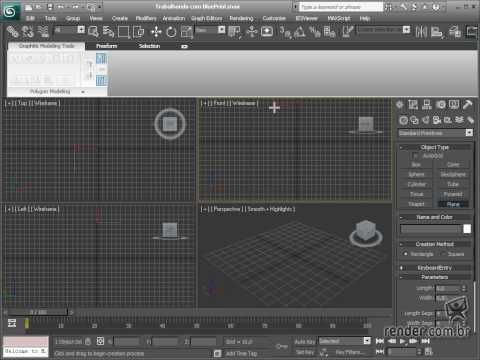Toggle the Keyboard Shortcut Override icon
The image size is (480, 360).
[267, 32]
